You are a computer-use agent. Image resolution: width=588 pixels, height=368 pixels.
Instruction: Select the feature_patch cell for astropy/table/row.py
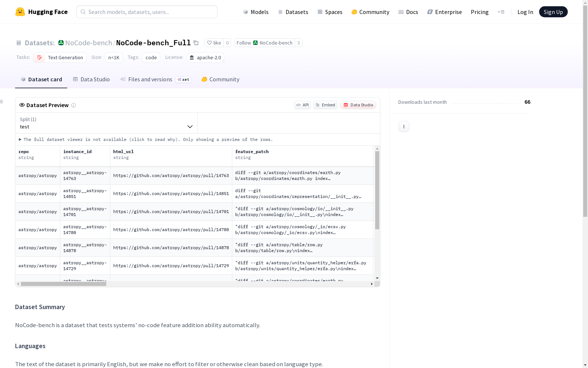click(x=303, y=248)
